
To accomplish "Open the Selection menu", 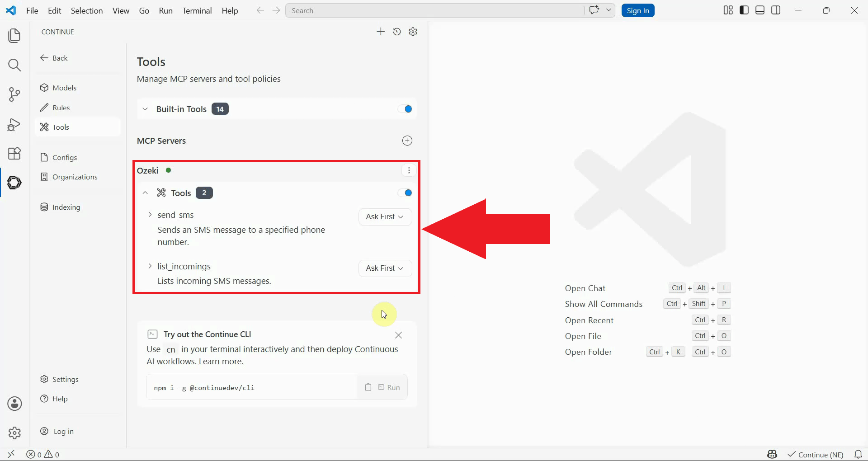I will pyautogui.click(x=87, y=10).
